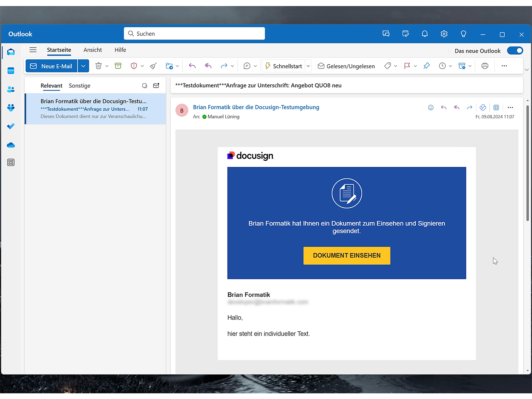Click into the Suchen search field
This screenshot has width=532, height=399.
(x=194, y=34)
